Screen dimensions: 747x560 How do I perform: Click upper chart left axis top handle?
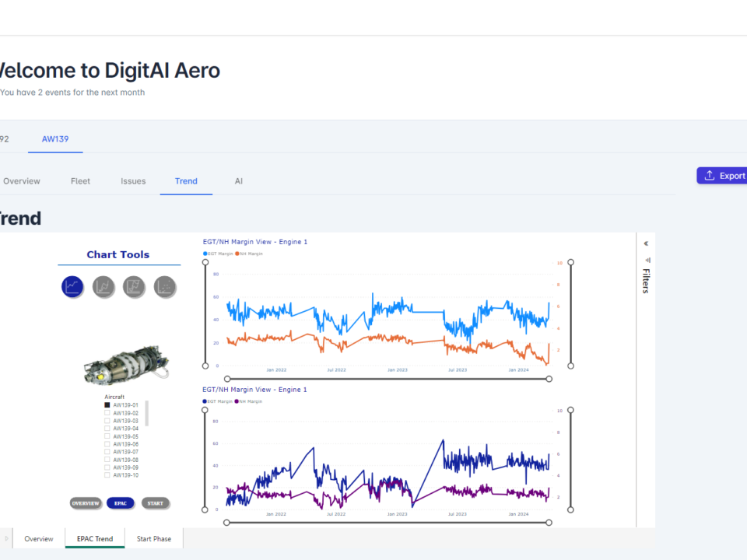[205, 262]
